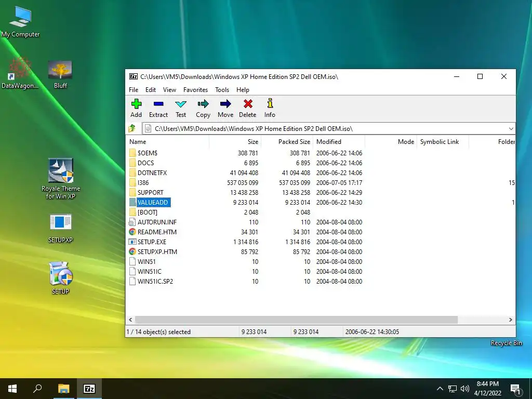Open the File menu

pyautogui.click(x=134, y=89)
